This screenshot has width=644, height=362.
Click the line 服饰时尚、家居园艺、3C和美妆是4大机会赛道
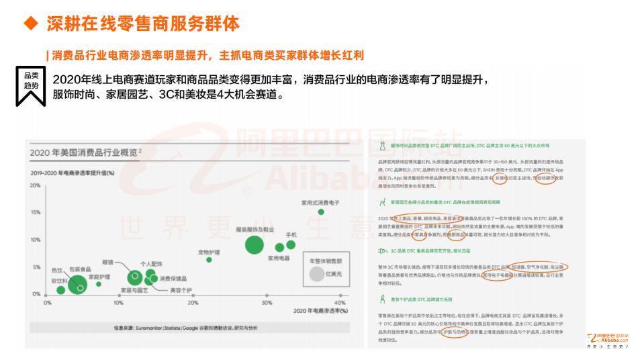point(169,95)
